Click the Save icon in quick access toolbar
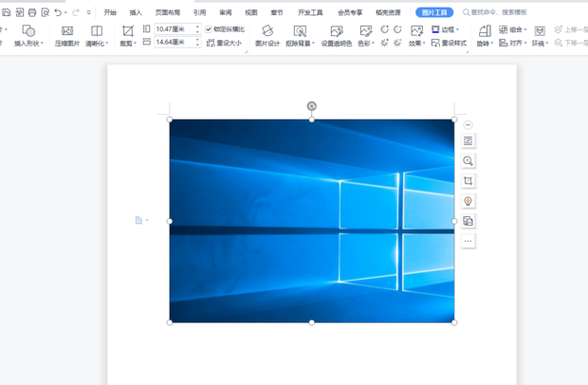 click(7, 12)
